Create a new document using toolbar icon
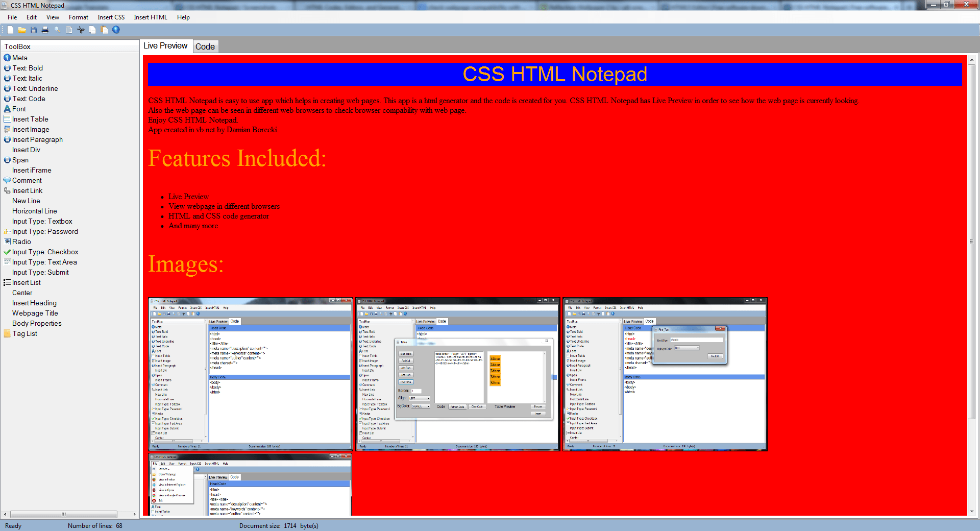Image resolution: width=980 pixels, height=531 pixels. [9, 30]
